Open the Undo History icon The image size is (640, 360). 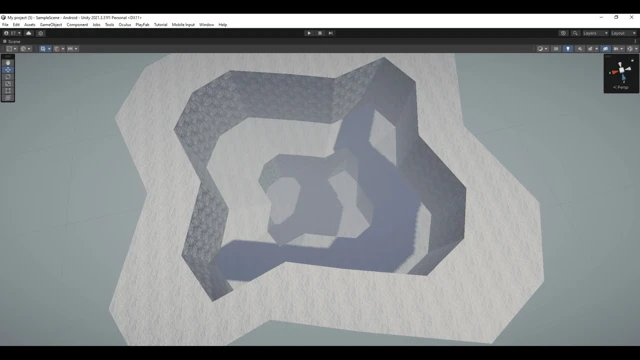tap(563, 33)
